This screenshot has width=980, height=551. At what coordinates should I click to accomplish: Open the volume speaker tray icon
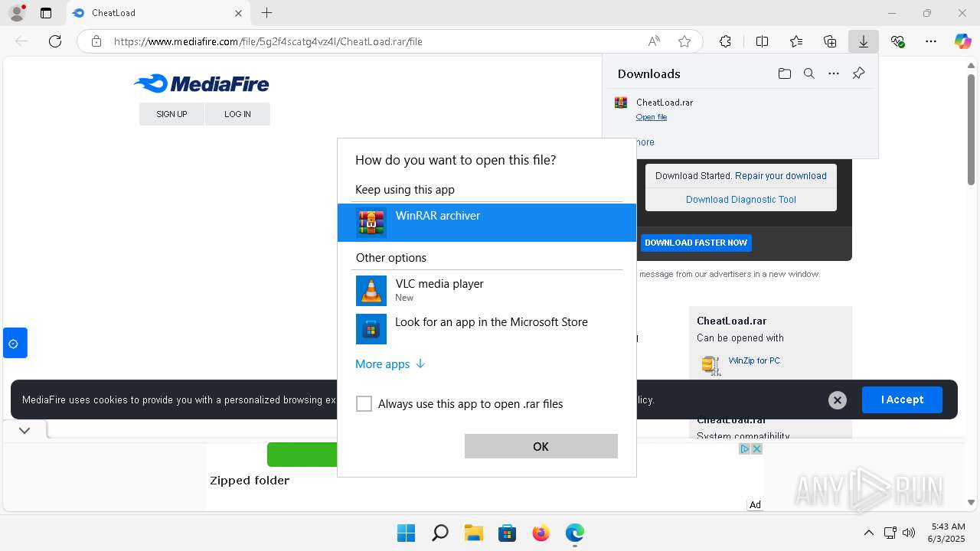(x=909, y=533)
